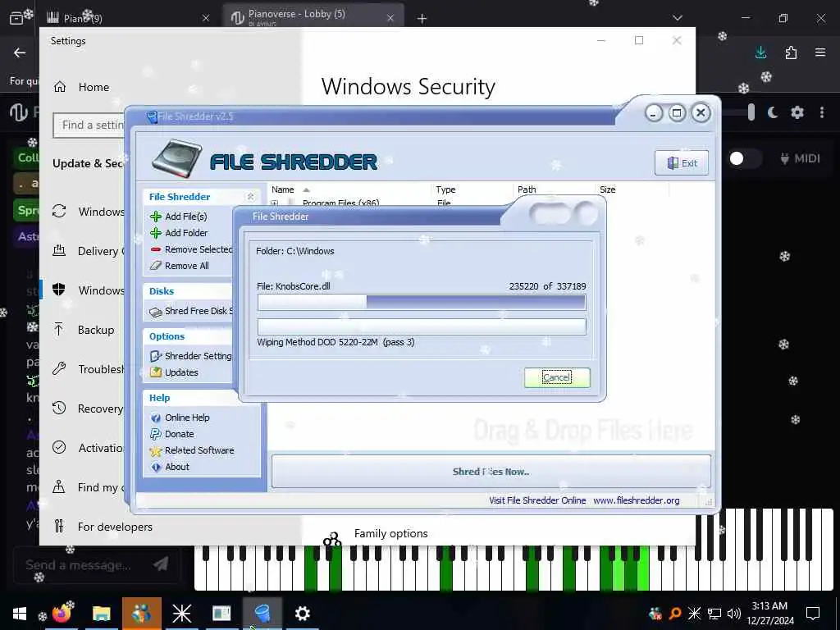Image resolution: width=840 pixels, height=630 pixels.
Task: Open a new browser tab
Action: tap(422, 19)
